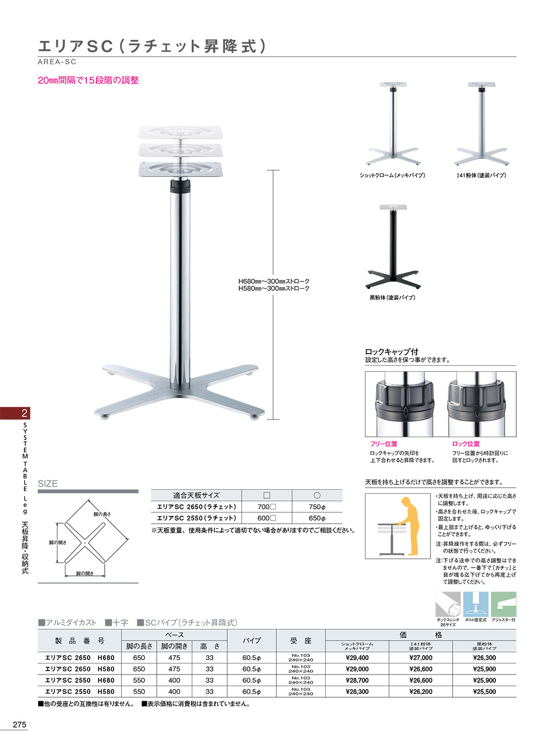Viewport: 554px width, 756px height.
Task: Click the ¥29,400 price cell
Action: pyautogui.click(x=357, y=658)
